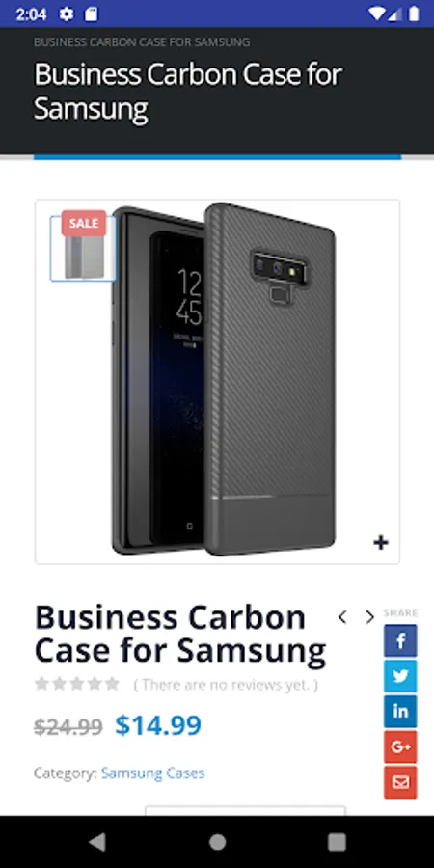Tap the Android home button
This screenshot has width=434, height=868.
pos(217,842)
